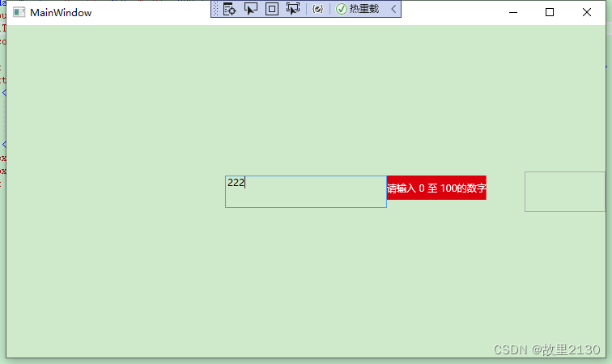This screenshot has width=612, height=364.
Task: Enable Track Focused Element icon
Action: (x=293, y=9)
